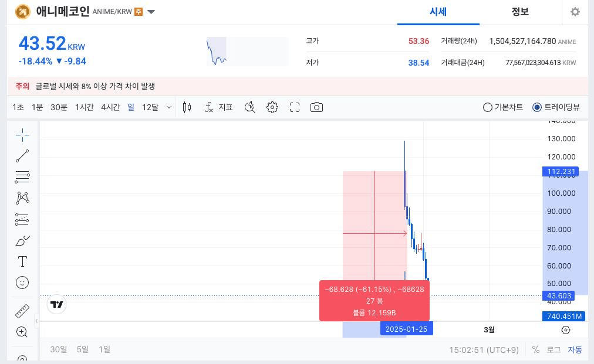
Task: Click the 740.451M volume axis label
Action: [564, 316]
